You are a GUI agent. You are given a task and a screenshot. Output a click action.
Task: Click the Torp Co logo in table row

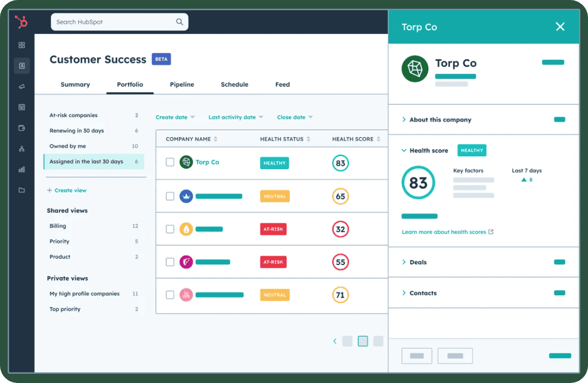[x=186, y=162]
